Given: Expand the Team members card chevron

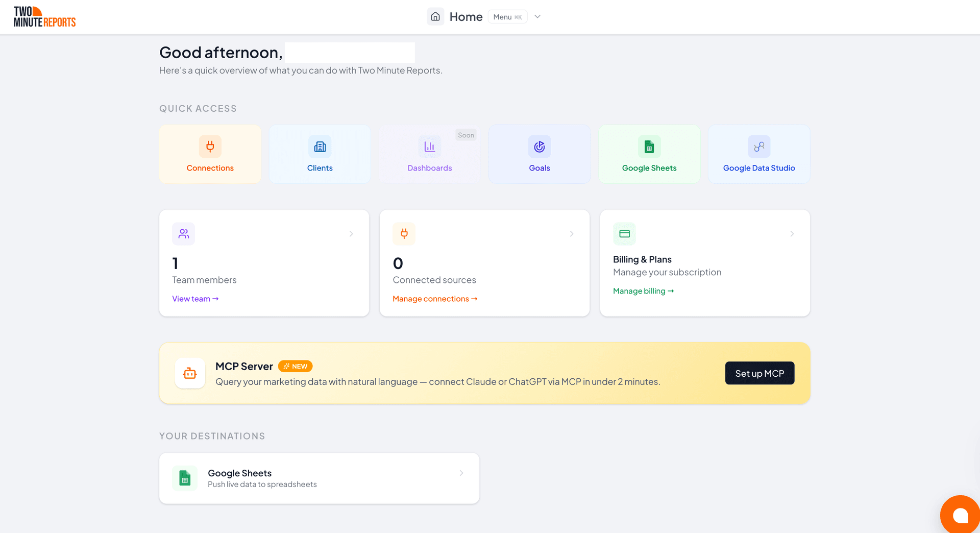Looking at the screenshot, I should (351, 234).
